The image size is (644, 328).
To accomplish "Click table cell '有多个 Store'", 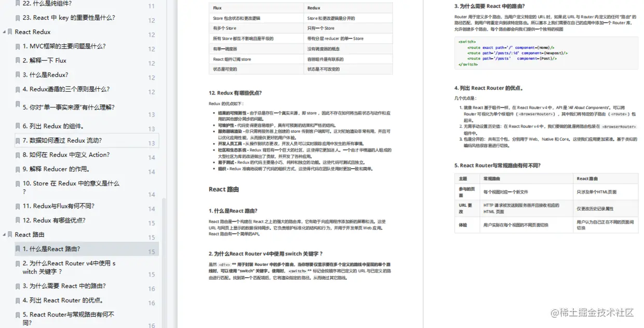I will 256,28.
